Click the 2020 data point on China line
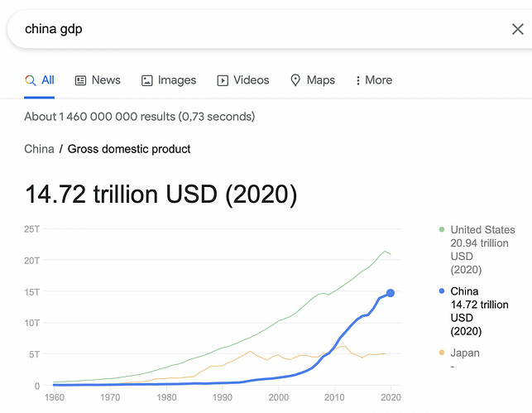 (x=391, y=293)
